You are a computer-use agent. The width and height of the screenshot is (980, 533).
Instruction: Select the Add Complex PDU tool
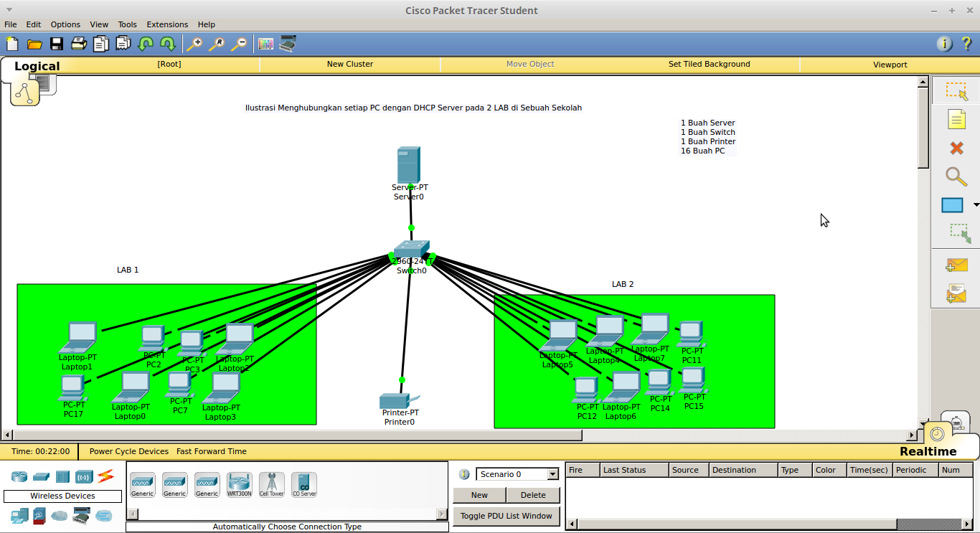click(x=956, y=293)
